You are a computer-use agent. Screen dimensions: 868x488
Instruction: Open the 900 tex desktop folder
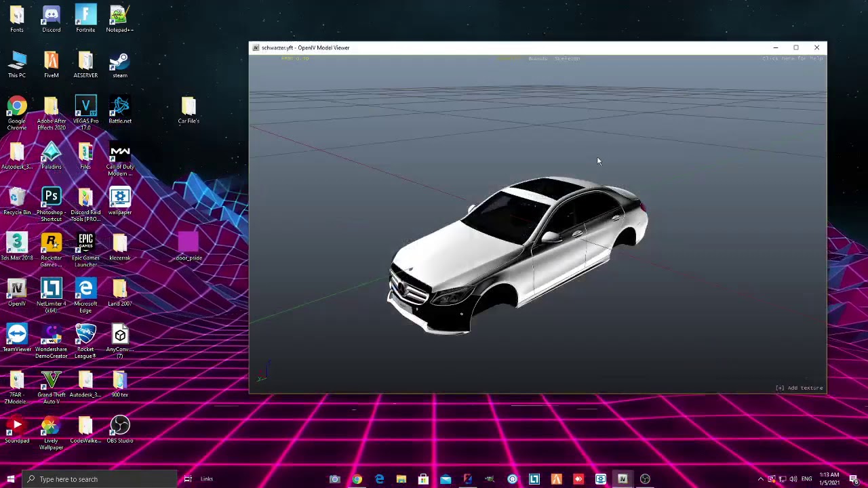coord(119,384)
